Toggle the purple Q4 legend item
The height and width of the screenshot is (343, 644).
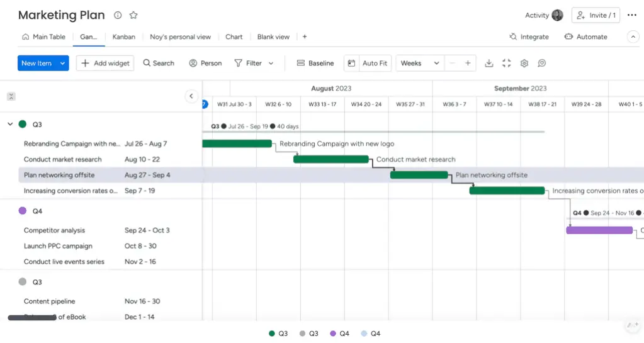(339, 334)
